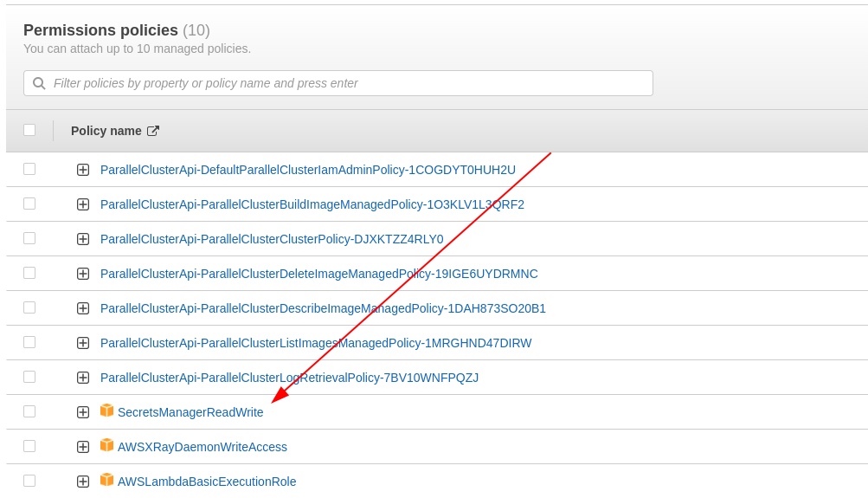Sort by the Policy name column header

pyautogui.click(x=106, y=131)
